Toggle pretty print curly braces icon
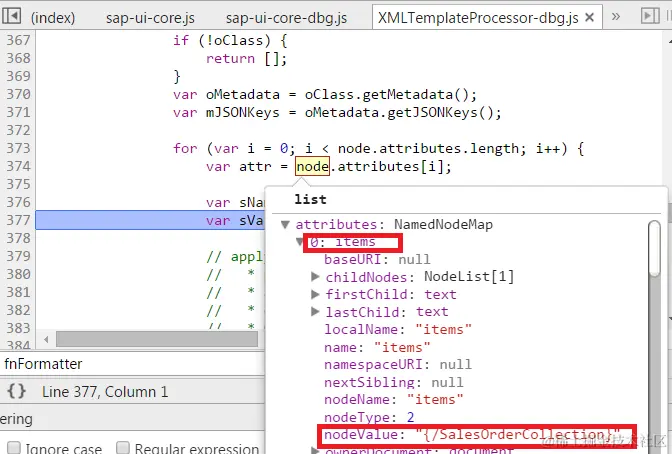This screenshot has height=454, width=672. (x=17, y=391)
